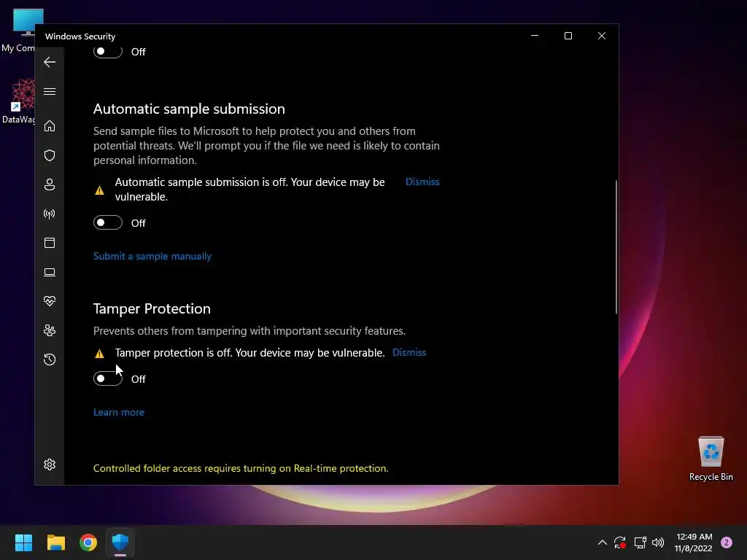
Task: Click Learn more under Tamper Protection
Action: (x=119, y=413)
